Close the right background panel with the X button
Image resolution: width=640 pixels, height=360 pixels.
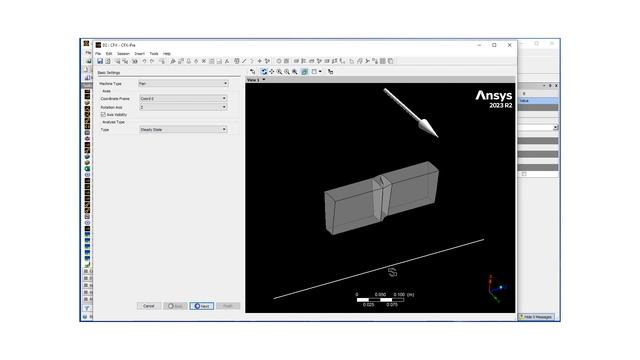[556, 86]
